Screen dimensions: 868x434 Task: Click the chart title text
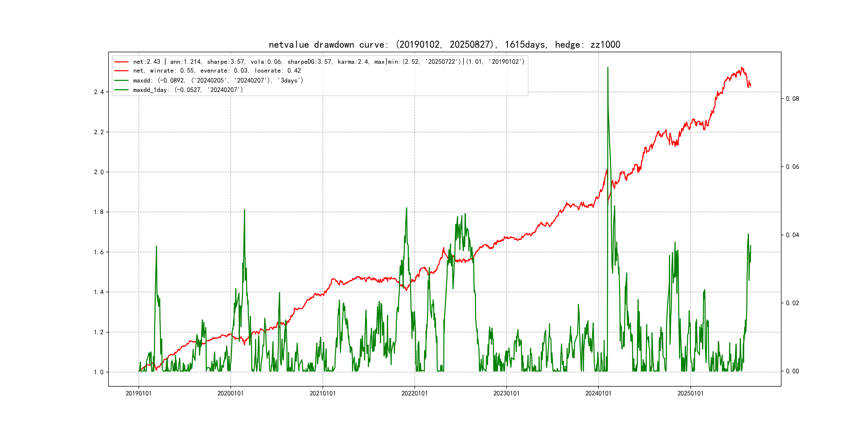tap(444, 44)
